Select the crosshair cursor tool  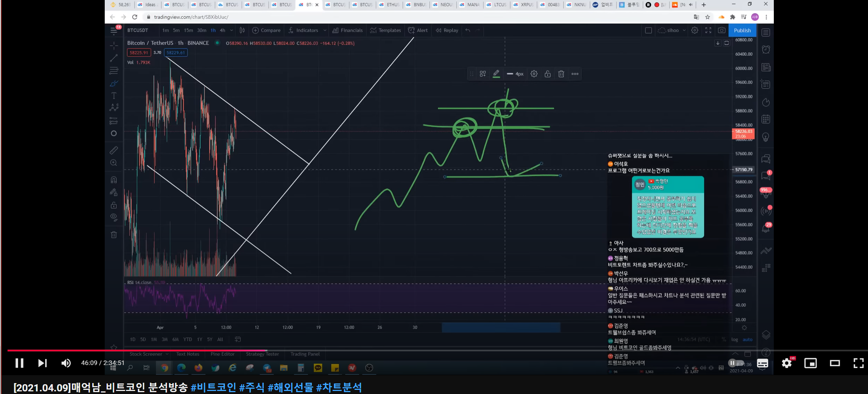click(x=114, y=45)
